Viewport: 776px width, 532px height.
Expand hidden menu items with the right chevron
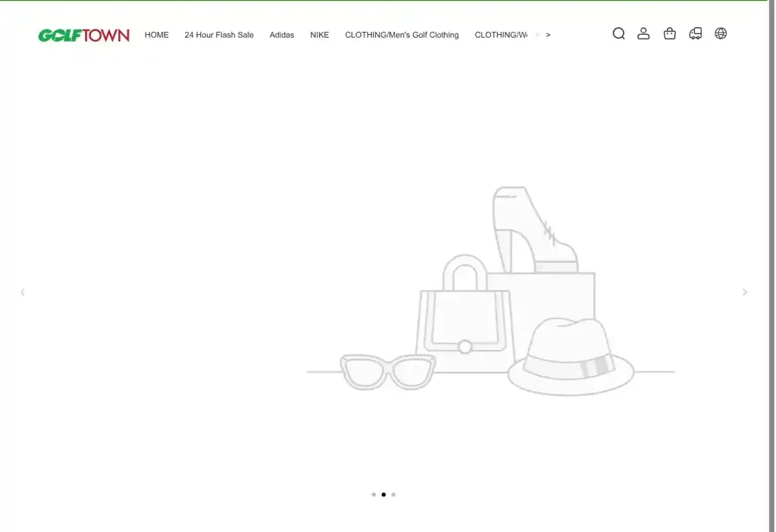click(x=547, y=34)
